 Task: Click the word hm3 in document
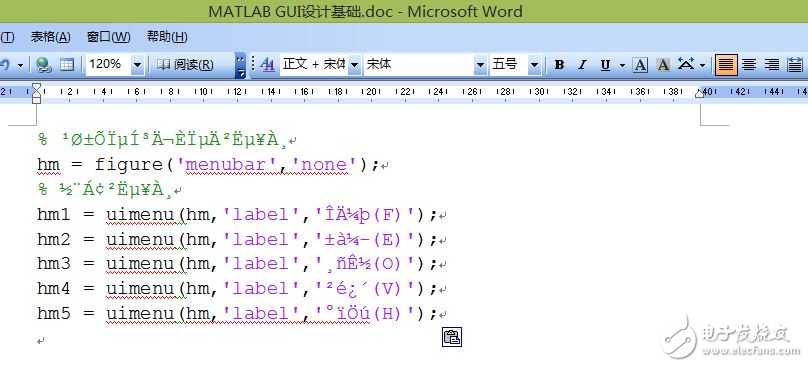(x=54, y=264)
